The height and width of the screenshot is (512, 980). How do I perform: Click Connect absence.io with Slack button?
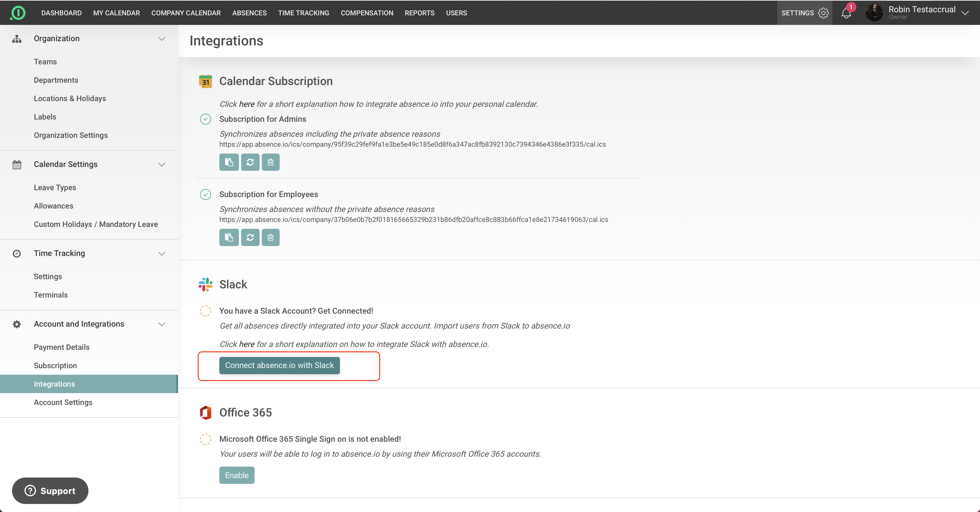(279, 366)
